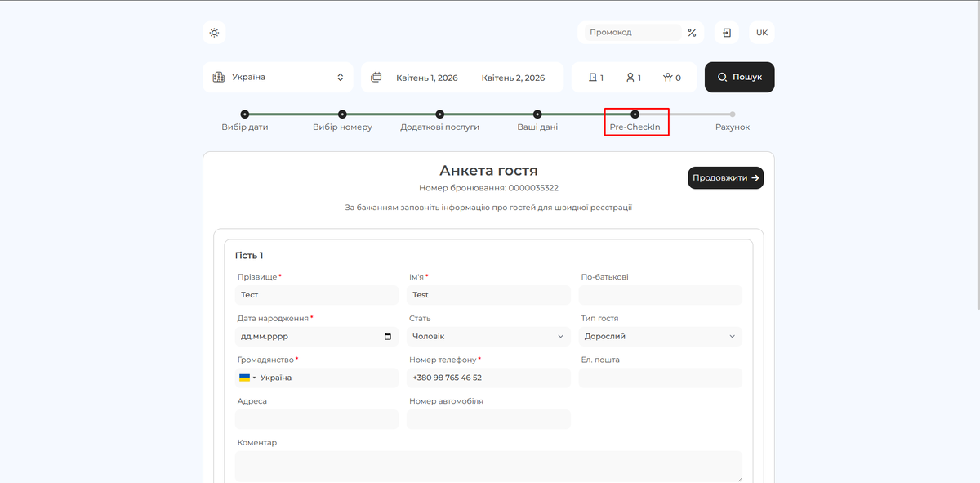This screenshot has height=483, width=980.
Task: Click the adults count person icon
Action: coord(630,78)
